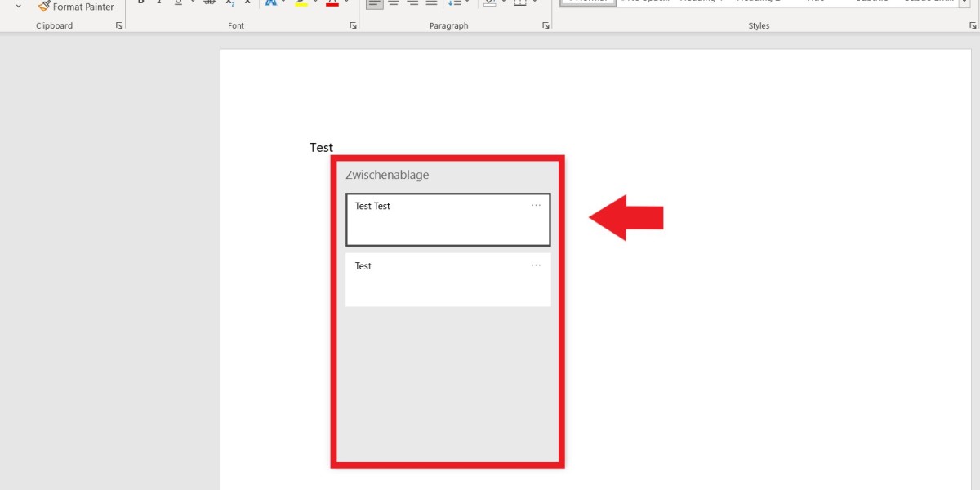Align paragraph text to the left
Image resolution: width=980 pixels, height=490 pixels.
pyautogui.click(x=374, y=2)
